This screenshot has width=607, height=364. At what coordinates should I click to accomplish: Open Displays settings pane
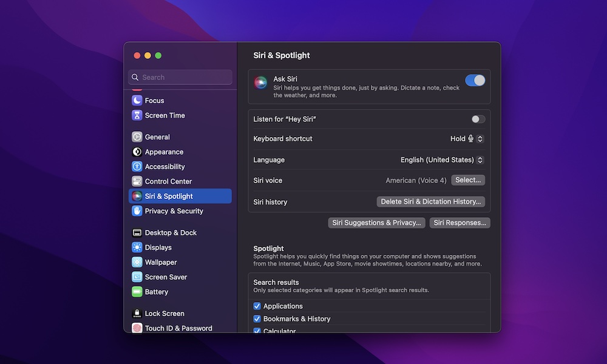click(180, 247)
